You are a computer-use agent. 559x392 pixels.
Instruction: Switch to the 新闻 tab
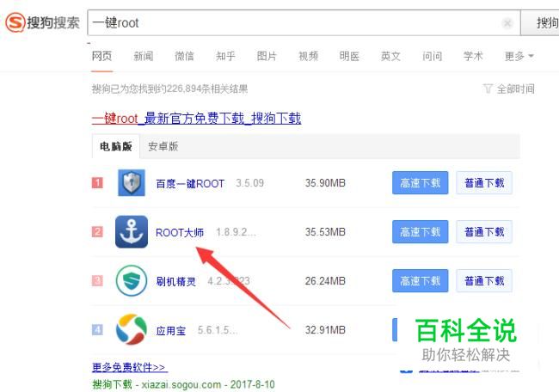click(x=144, y=56)
